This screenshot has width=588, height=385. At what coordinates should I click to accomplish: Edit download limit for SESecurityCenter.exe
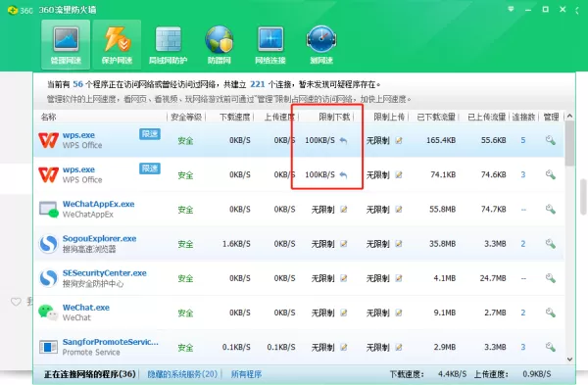344,278
